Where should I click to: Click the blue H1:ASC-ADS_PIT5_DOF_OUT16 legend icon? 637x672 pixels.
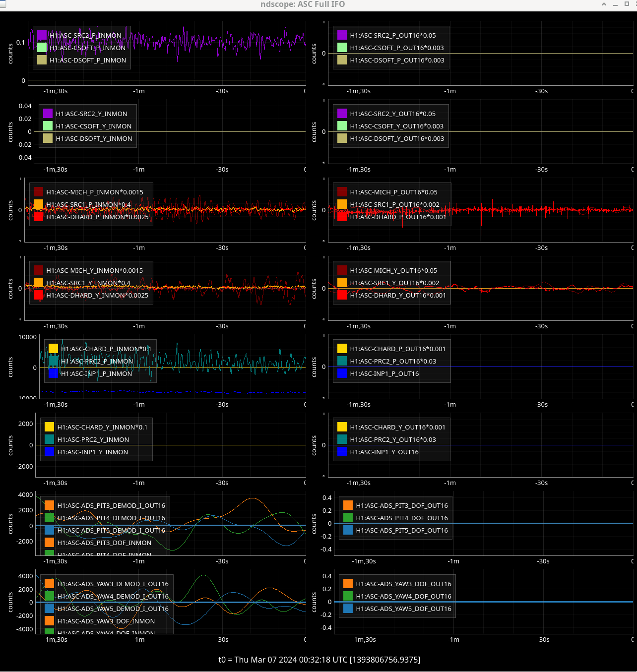(348, 530)
